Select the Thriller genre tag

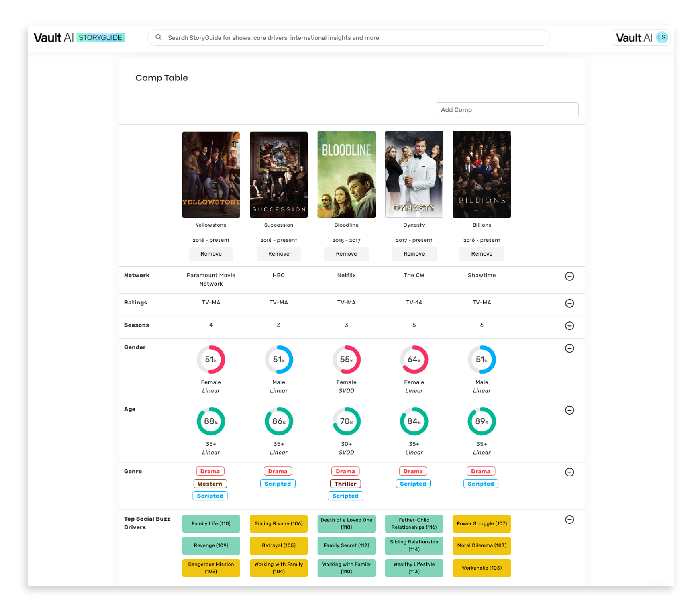345,484
